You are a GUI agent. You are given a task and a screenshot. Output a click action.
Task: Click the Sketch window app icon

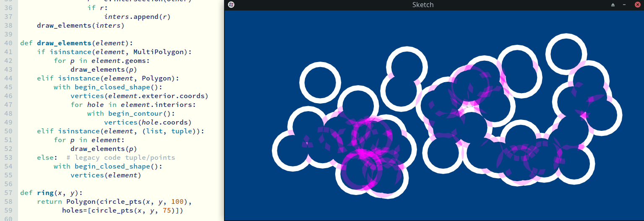pyautogui.click(x=231, y=5)
